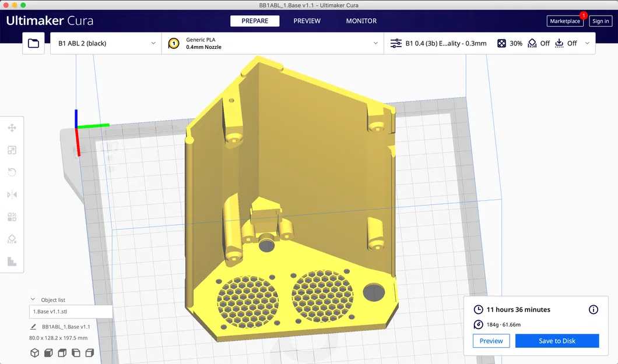Click Sign in button
This screenshot has height=364, width=618.
tap(601, 21)
